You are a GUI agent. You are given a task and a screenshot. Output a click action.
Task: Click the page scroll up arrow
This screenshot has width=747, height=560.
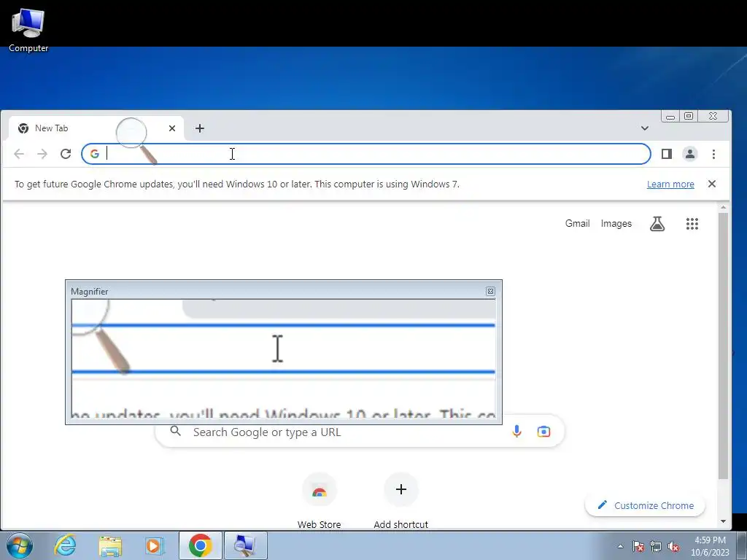(x=723, y=208)
